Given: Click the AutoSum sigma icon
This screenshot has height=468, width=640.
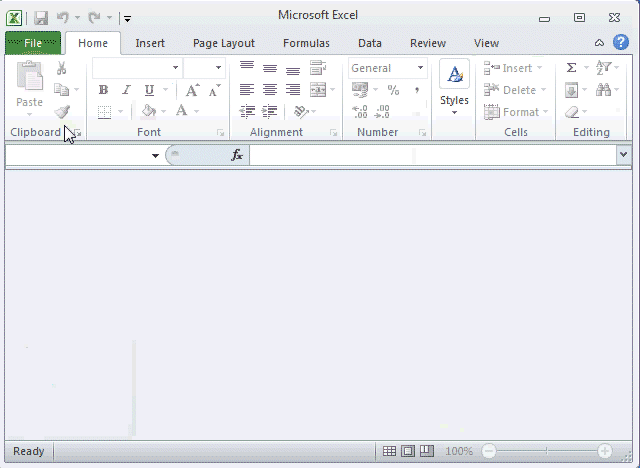Looking at the screenshot, I should [571, 68].
